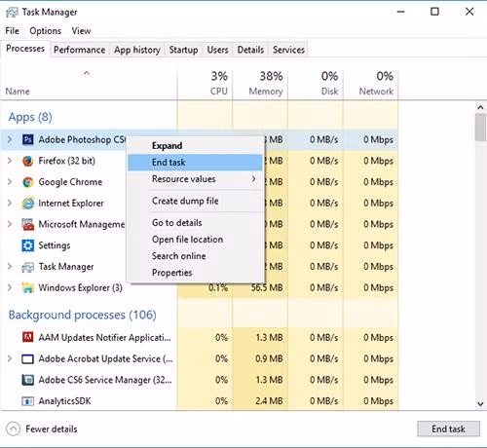The width and height of the screenshot is (487, 448).
Task: Click the Settings gear icon in Apps
Action: (x=27, y=245)
